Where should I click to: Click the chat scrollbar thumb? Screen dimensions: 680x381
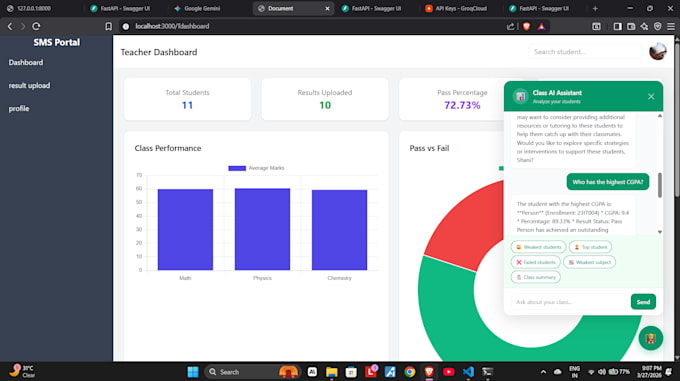tap(660, 185)
